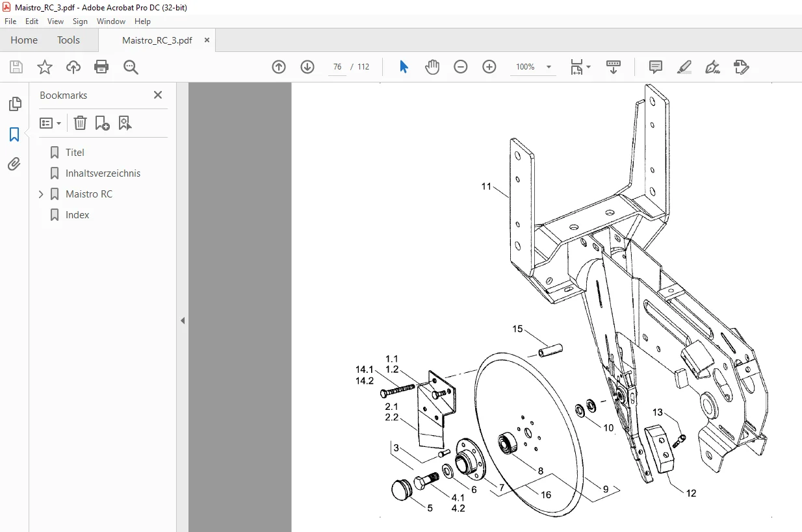Open the Titel bookmark
The image size is (802, 532).
75,153
